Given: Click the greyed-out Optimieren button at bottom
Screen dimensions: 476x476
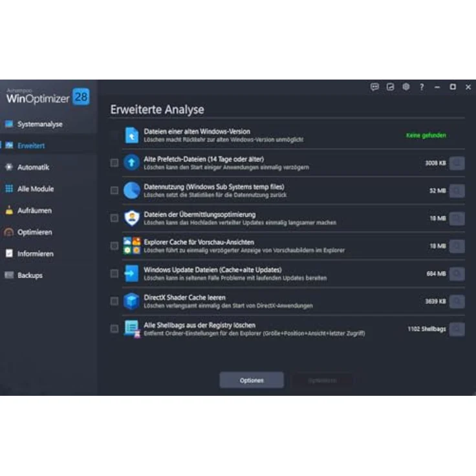Looking at the screenshot, I should click(322, 380).
